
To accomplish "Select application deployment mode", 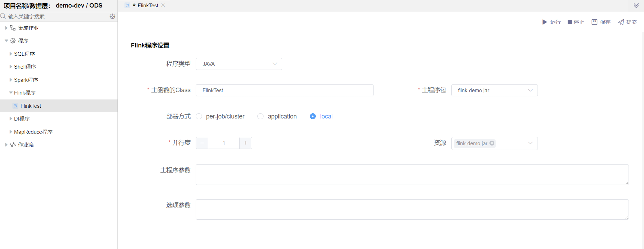I will 260,116.
